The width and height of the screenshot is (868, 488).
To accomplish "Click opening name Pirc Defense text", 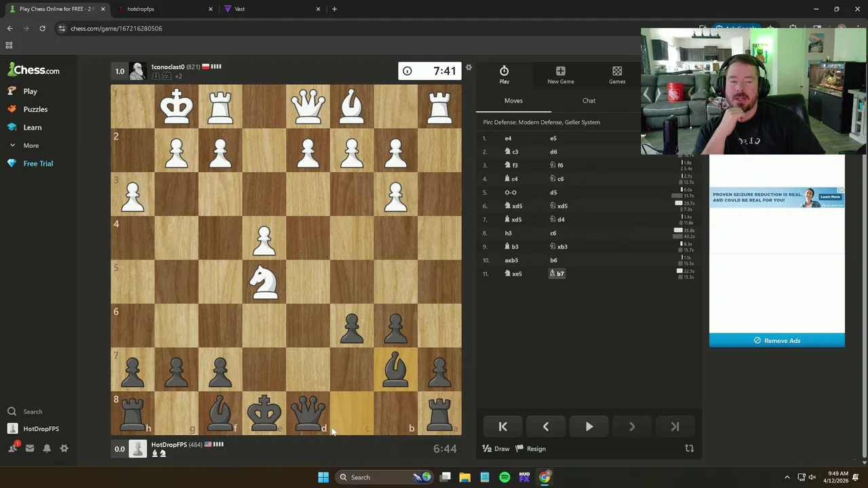I will tap(541, 123).
